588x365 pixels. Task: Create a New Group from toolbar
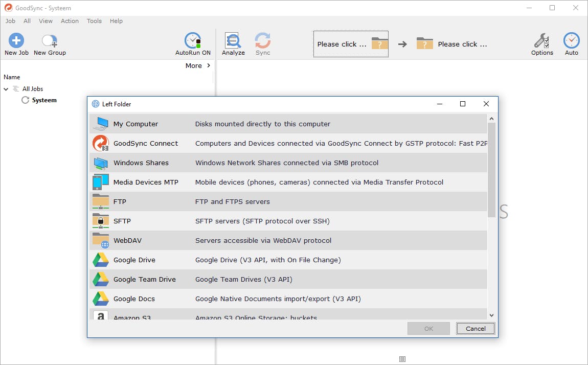pos(50,41)
